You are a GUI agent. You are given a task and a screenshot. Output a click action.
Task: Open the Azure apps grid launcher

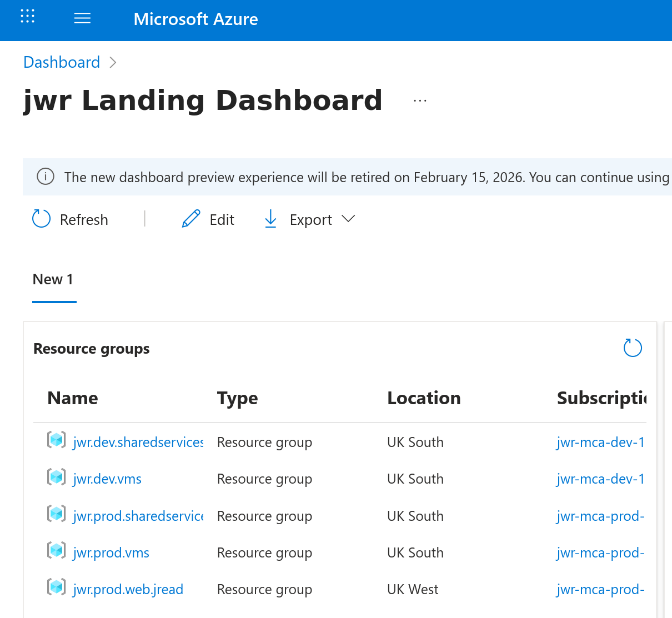(27, 17)
